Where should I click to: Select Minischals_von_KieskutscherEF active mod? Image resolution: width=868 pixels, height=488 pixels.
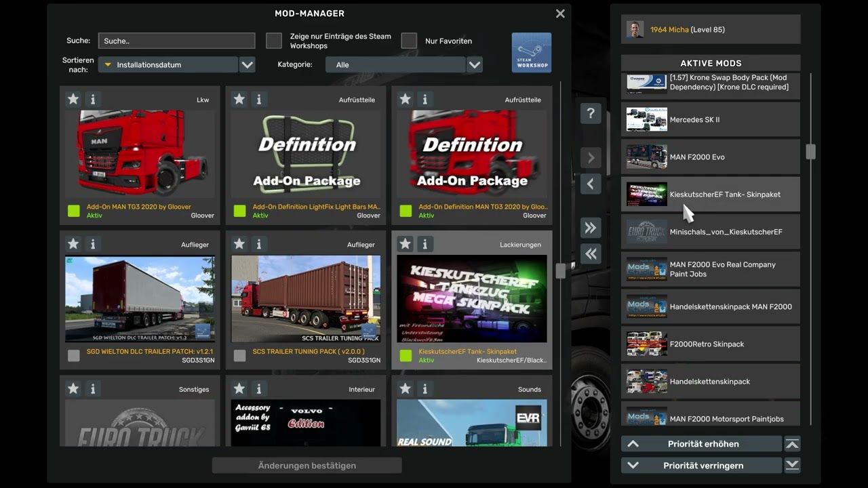pos(711,232)
